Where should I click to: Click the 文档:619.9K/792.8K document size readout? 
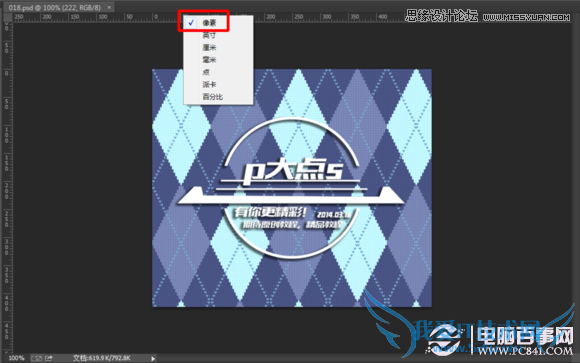[102, 358]
